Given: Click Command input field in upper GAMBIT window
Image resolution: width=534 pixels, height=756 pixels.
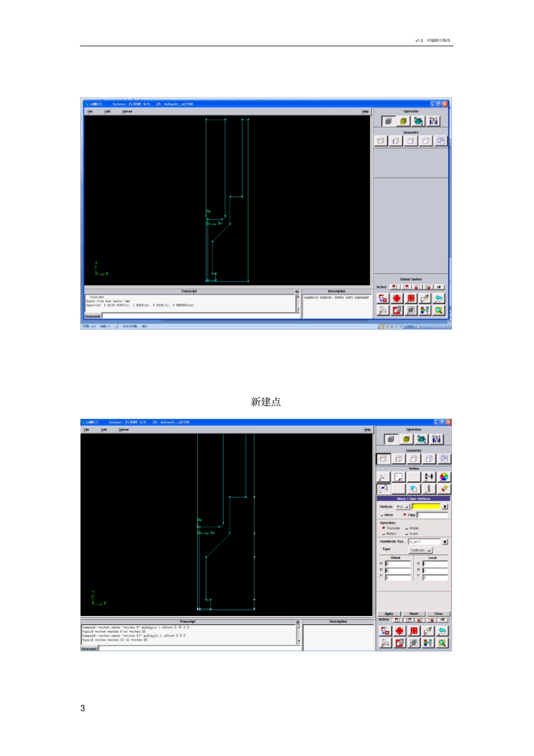Looking at the screenshot, I should tap(201, 316).
